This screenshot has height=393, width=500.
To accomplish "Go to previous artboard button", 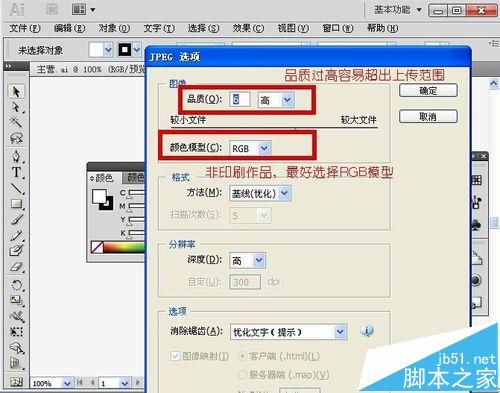I will click(x=92, y=383).
